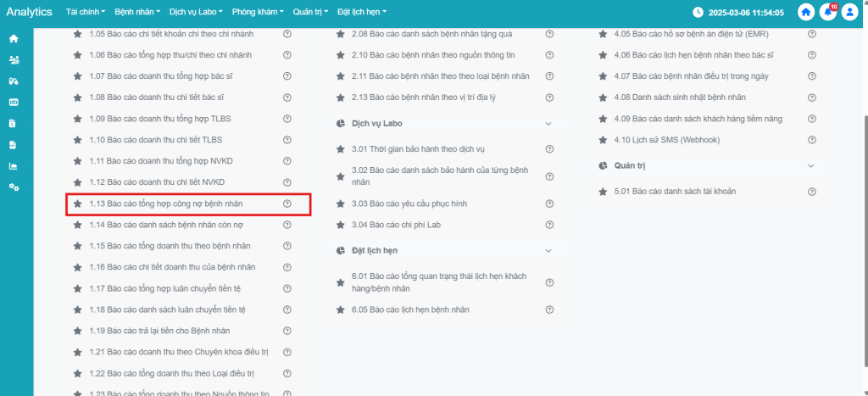Collapse the Dịch vụ Labo section chevron
The image size is (868, 396).
tap(548, 124)
